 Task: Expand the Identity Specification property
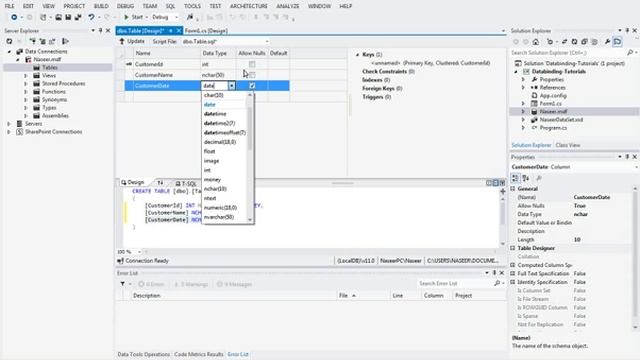click(x=513, y=282)
